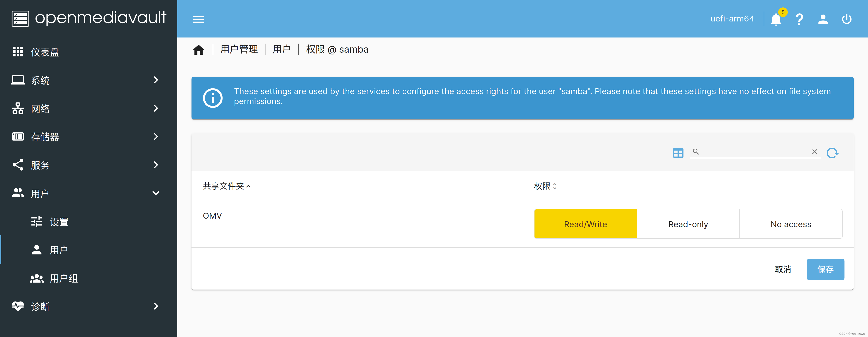Click the table search input field
The image size is (868, 337).
[x=755, y=152]
